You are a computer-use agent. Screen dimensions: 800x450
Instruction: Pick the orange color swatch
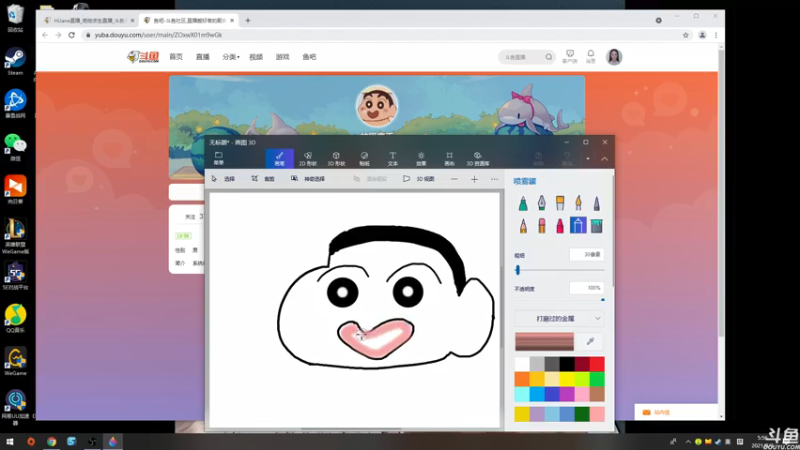pyautogui.click(x=522, y=379)
